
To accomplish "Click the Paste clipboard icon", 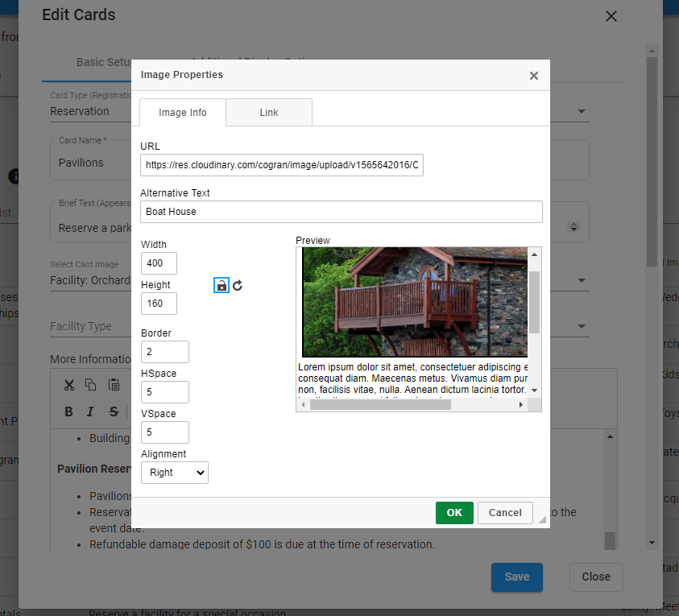I will coord(114,385).
